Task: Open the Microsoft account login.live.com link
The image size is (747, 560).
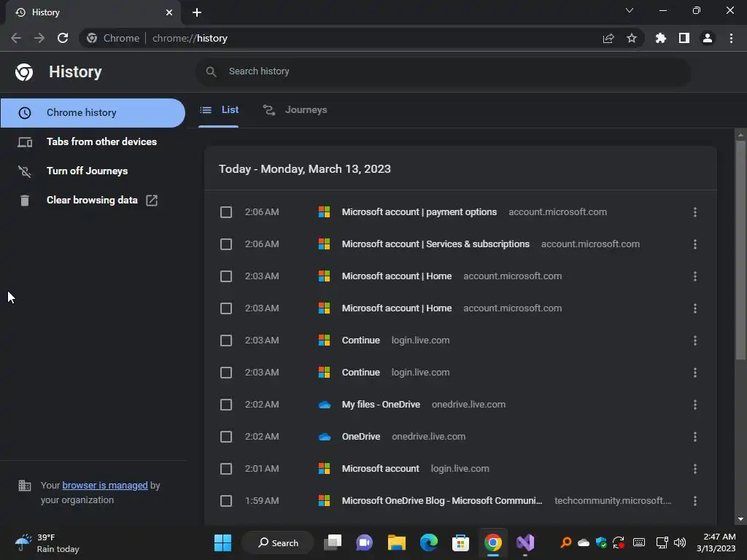Action: tap(380, 469)
